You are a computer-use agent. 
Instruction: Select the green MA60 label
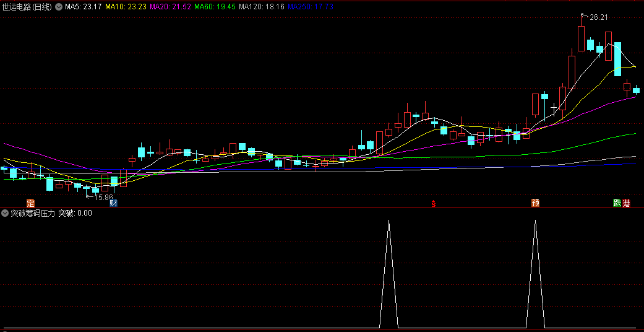point(215,6)
